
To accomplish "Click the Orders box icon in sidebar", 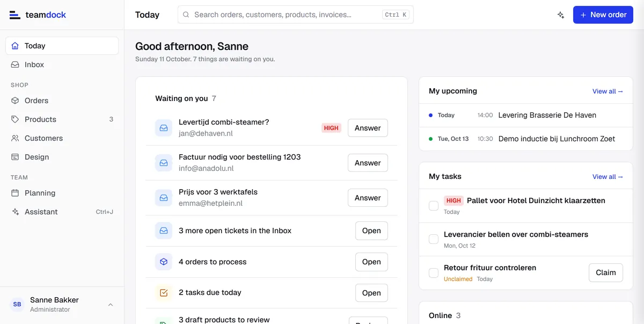I will 15,100.
